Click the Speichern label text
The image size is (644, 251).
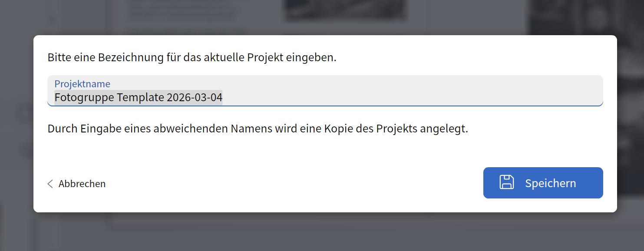(x=550, y=183)
